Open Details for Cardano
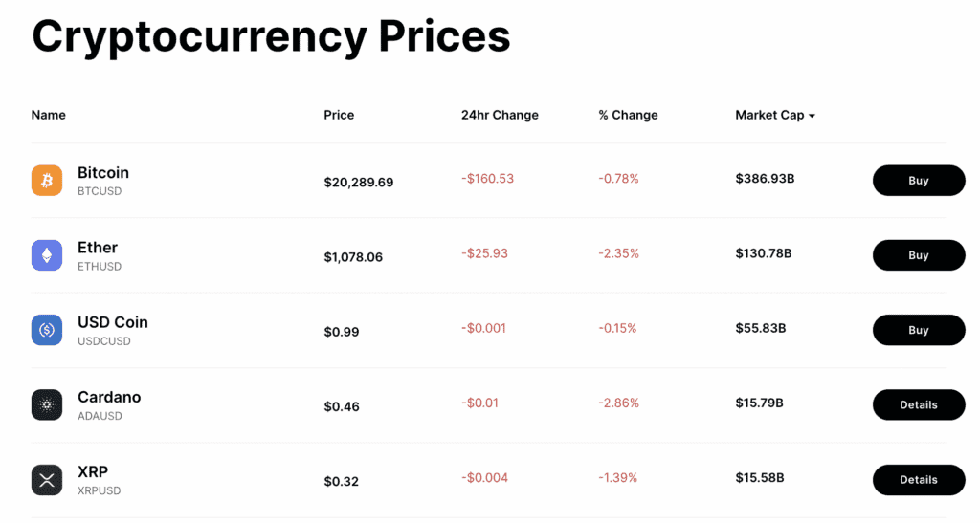Viewport: 980px width, 523px height. click(918, 404)
